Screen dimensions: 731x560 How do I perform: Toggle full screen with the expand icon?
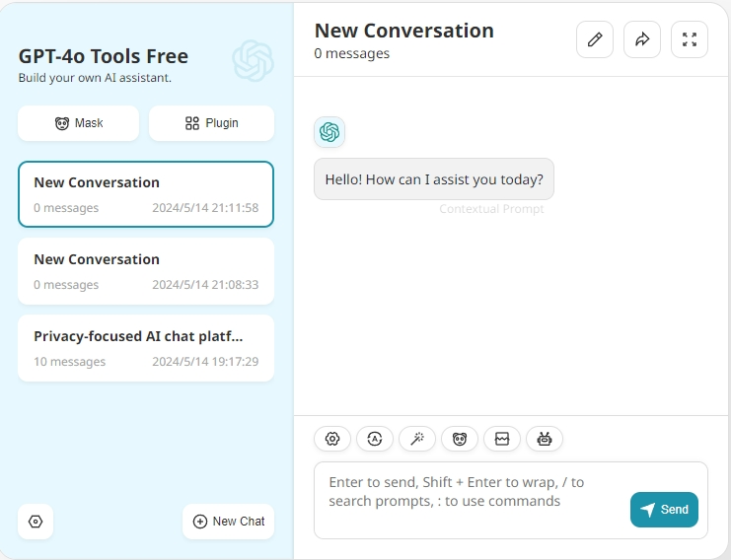tap(690, 39)
